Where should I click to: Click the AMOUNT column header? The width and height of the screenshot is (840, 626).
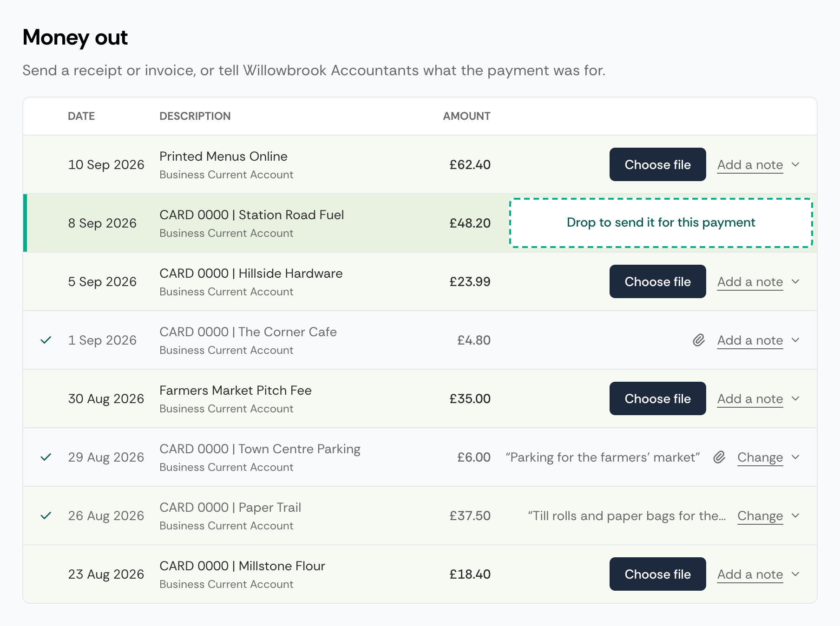point(466,116)
